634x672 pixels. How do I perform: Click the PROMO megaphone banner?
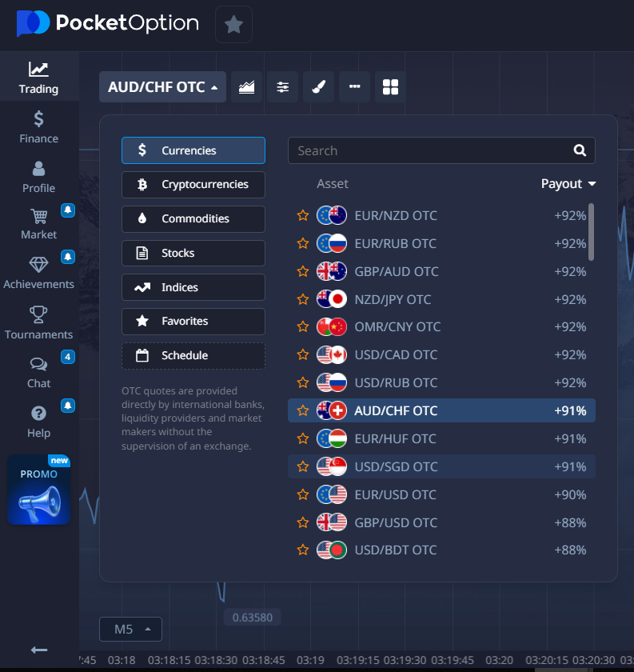38,490
